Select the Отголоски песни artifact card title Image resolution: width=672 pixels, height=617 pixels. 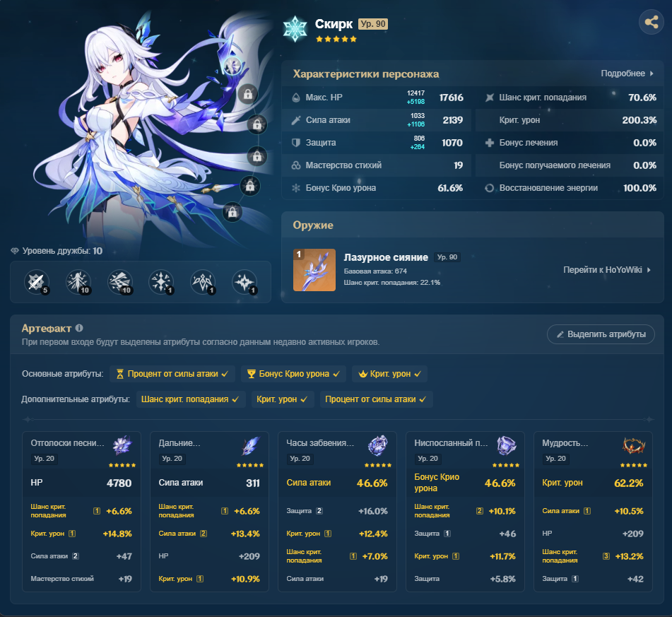point(68,443)
